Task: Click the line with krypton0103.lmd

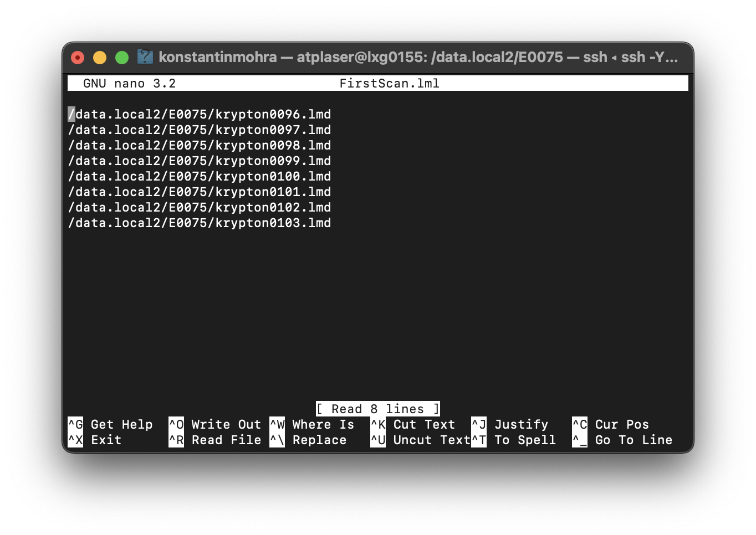Action: point(200,223)
